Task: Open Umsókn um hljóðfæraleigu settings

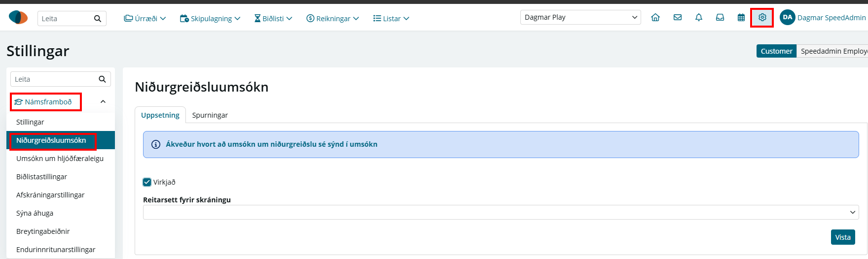Action: tap(60, 159)
